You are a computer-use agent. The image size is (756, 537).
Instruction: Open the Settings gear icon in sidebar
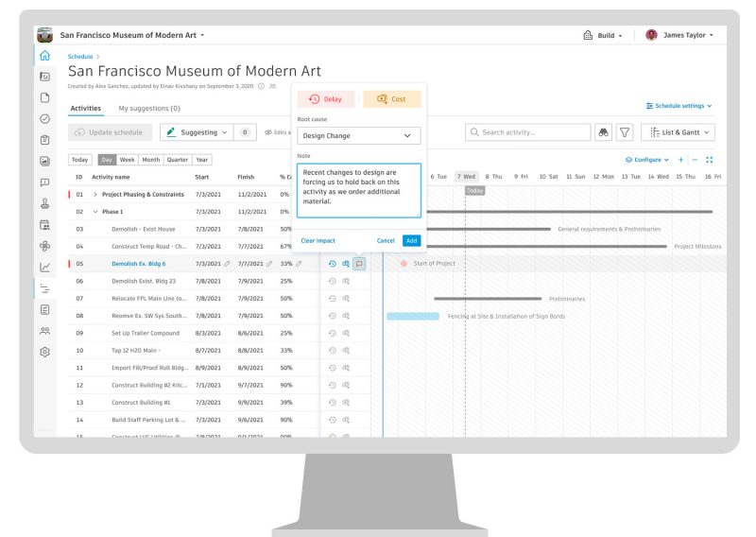tap(44, 353)
